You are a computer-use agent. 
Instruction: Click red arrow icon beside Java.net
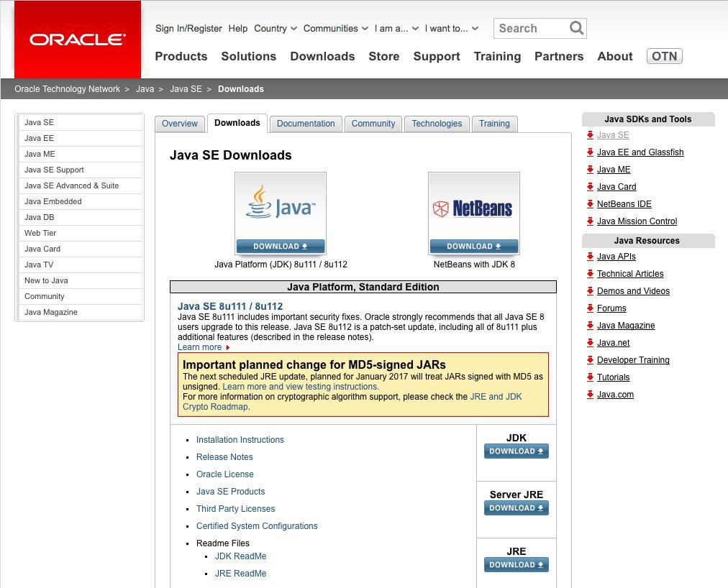tap(590, 342)
